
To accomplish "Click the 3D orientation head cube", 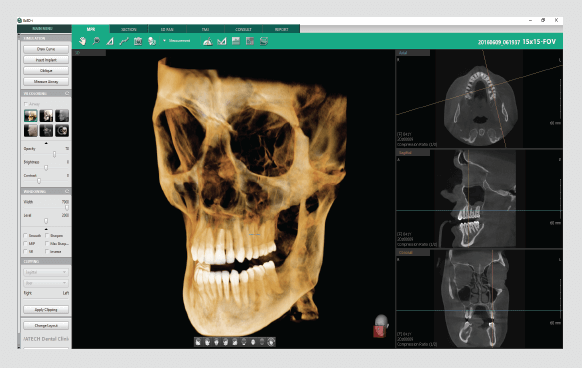I will [x=380, y=326].
